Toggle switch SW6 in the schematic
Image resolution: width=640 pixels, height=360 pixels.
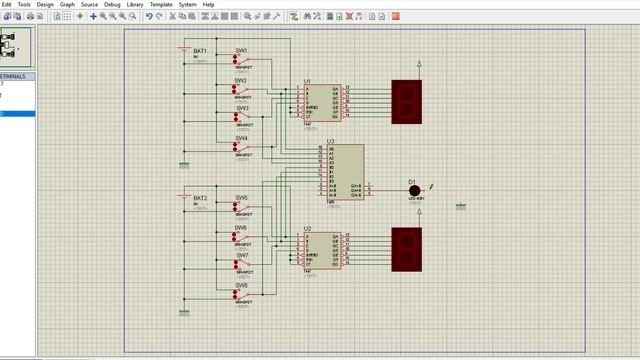[x=241, y=237]
